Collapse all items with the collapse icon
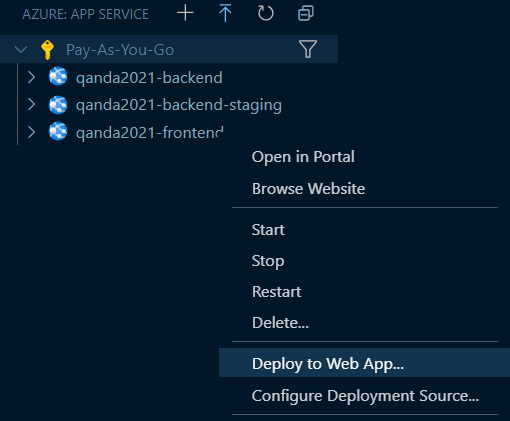 point(306,14)
